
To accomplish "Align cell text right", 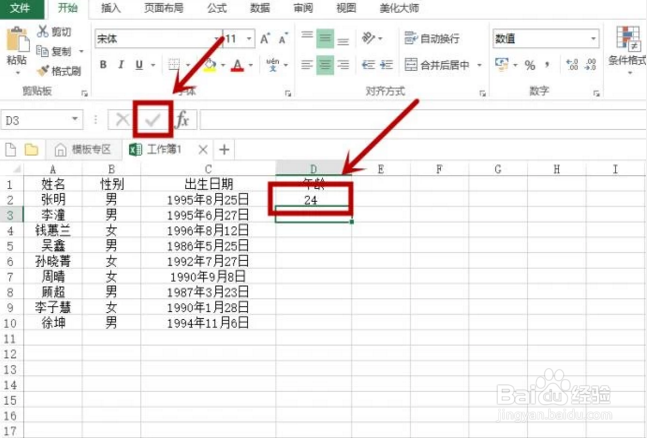I will (x=343, y=65).
